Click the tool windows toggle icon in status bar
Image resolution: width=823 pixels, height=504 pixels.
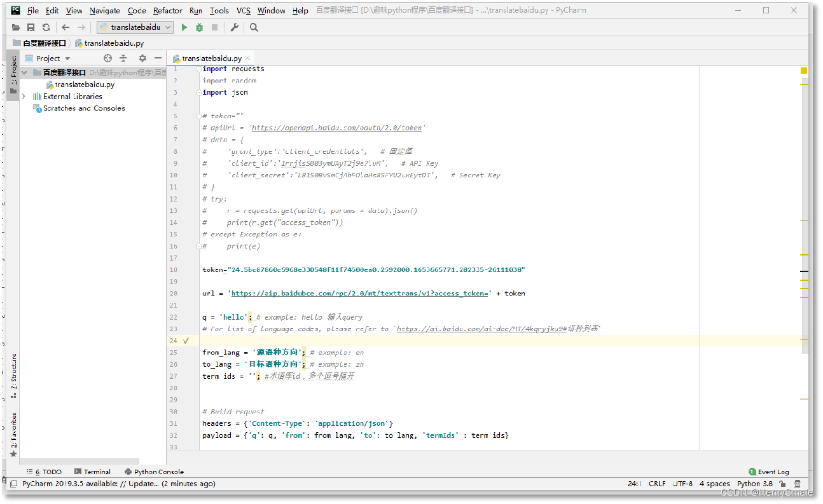click(13, 484)
